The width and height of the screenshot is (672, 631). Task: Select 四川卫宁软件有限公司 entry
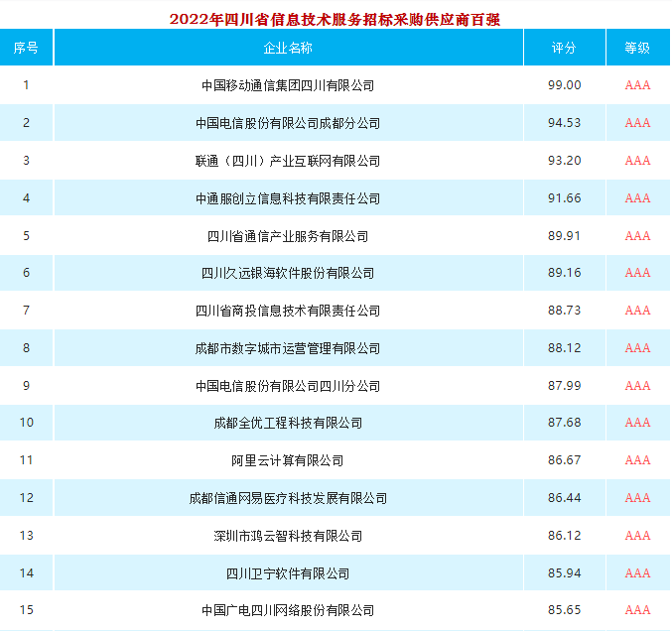click(x=288, y=573)
